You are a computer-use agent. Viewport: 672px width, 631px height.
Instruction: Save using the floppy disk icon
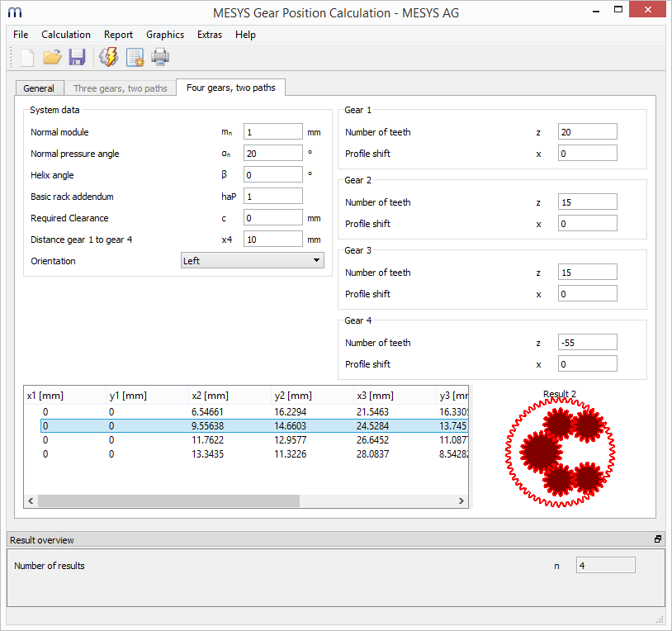(x=77, y=57)
